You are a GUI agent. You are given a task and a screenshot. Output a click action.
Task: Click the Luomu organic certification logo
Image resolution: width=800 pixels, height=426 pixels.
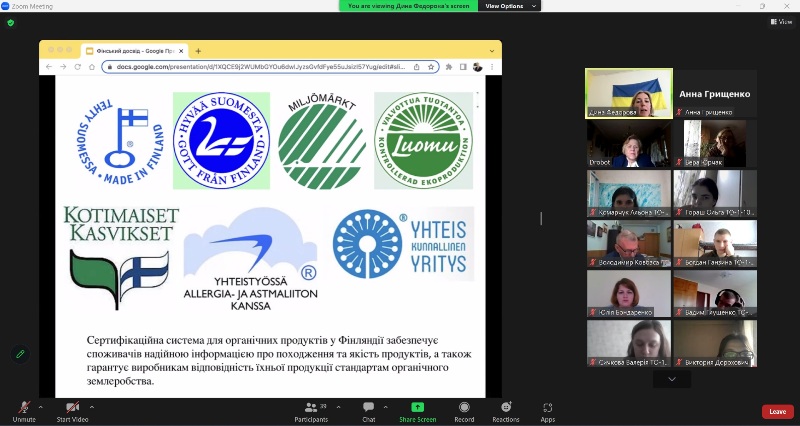click(423, 141)
